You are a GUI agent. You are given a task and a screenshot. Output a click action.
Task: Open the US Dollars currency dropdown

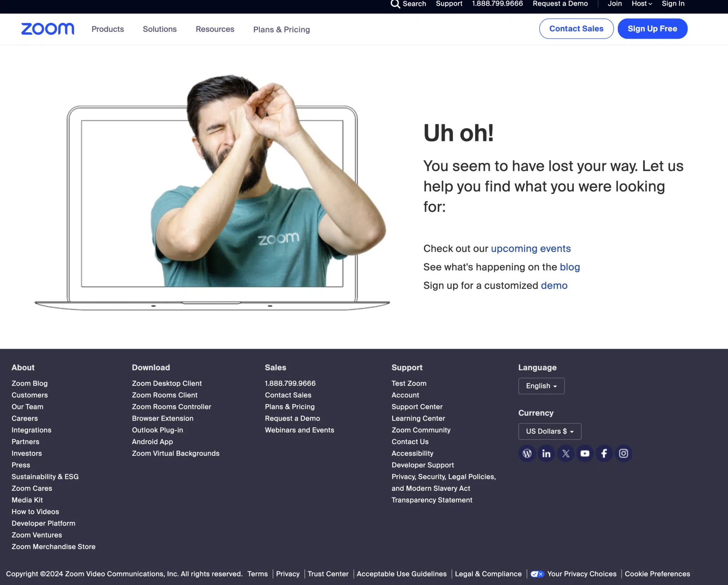tap(550, 431)
